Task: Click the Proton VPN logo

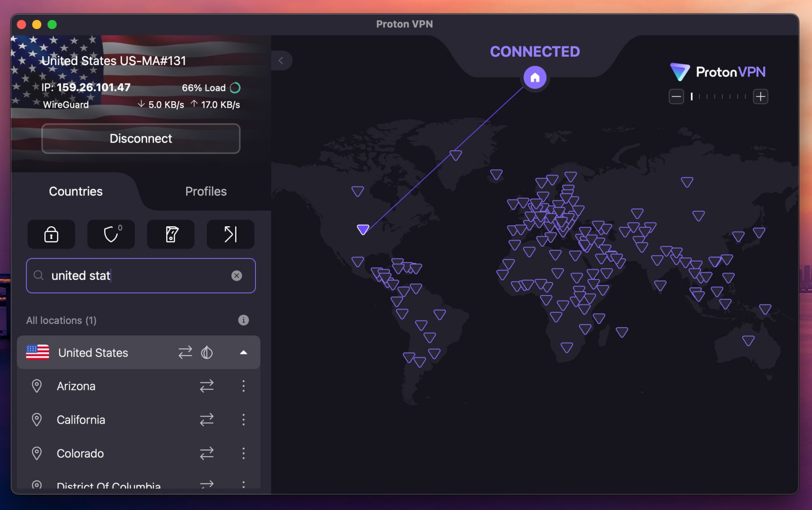Action: click(x=718, y=72)
